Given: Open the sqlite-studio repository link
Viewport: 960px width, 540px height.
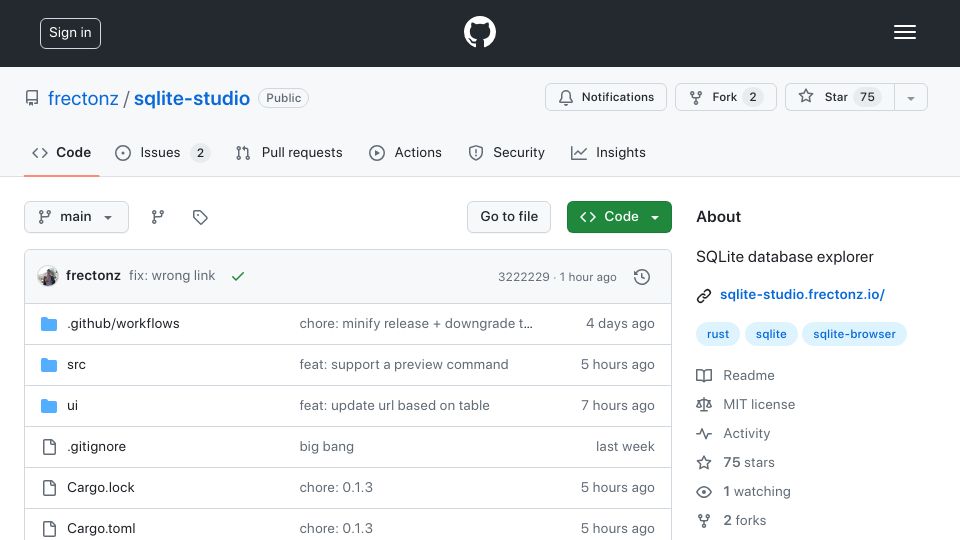Looking at the screenshot, I should click(192, 98).
